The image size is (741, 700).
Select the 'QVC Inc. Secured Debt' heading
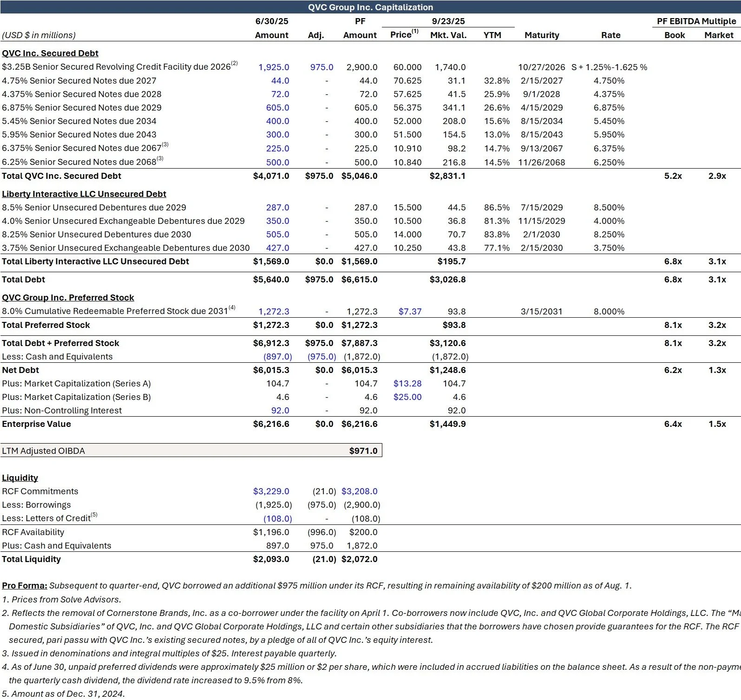(50, 53)
